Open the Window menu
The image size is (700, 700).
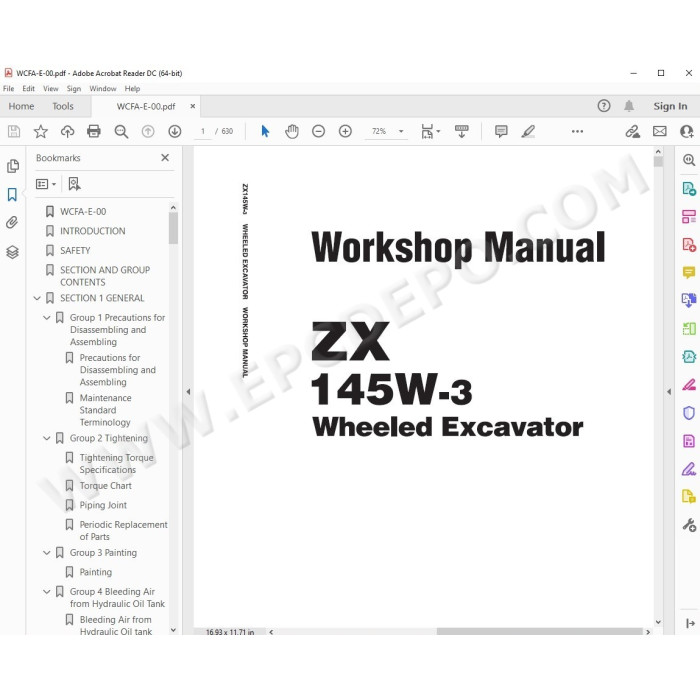[x=103, y=88]
